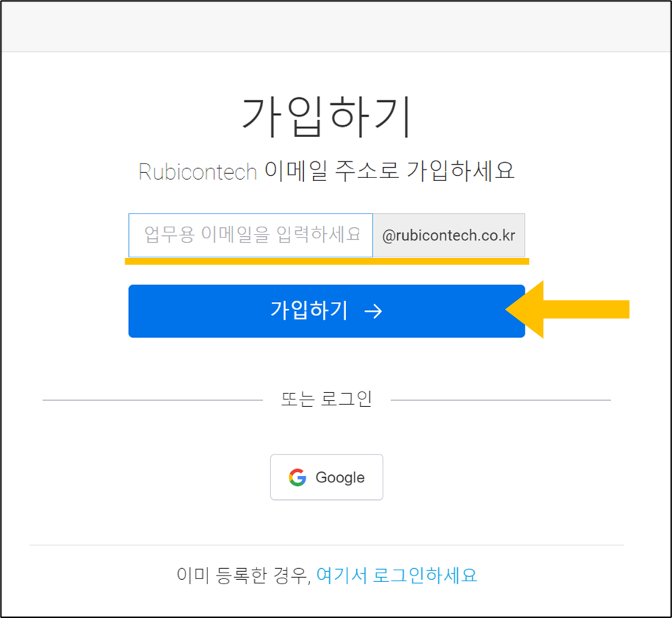Click the @rubicontech.co.kr domain suffix box

point(448,236)
